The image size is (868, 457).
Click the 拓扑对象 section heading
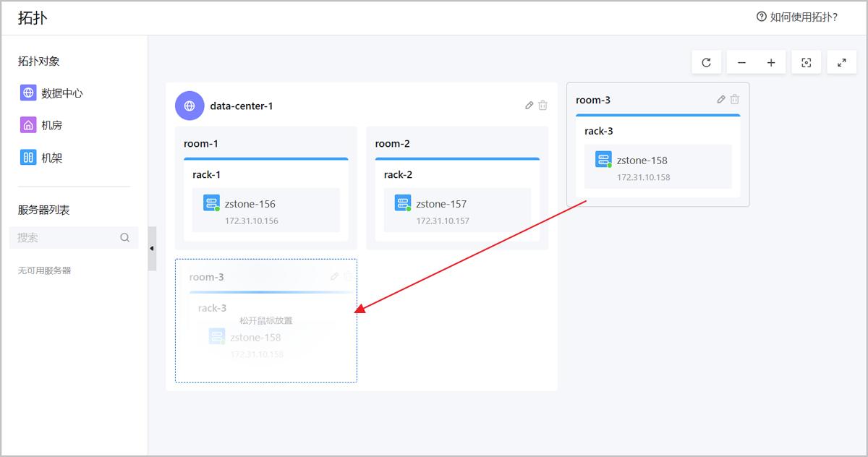coord(39,61)
